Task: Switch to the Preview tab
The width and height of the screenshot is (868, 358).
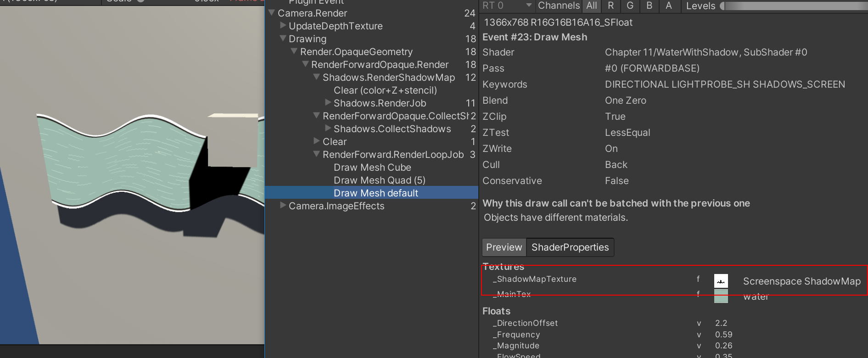Action: [504, 247]
